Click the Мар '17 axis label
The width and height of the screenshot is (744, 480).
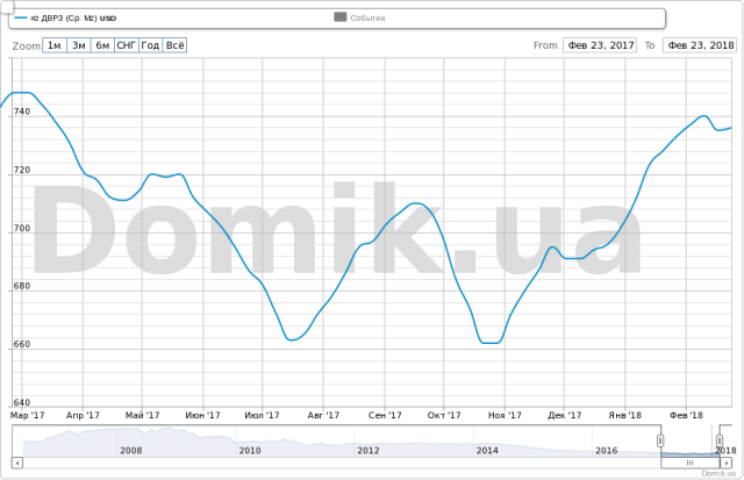pos(28,415)
